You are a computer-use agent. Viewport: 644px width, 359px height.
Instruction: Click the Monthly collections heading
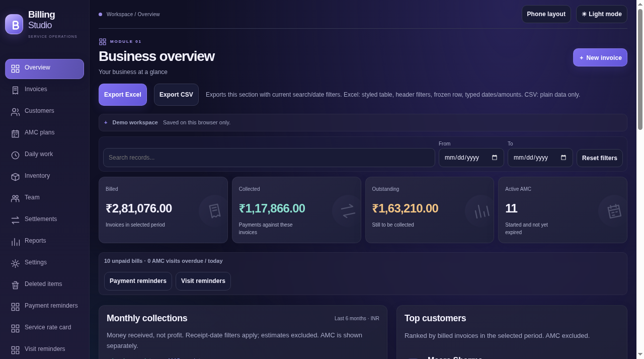147,318
